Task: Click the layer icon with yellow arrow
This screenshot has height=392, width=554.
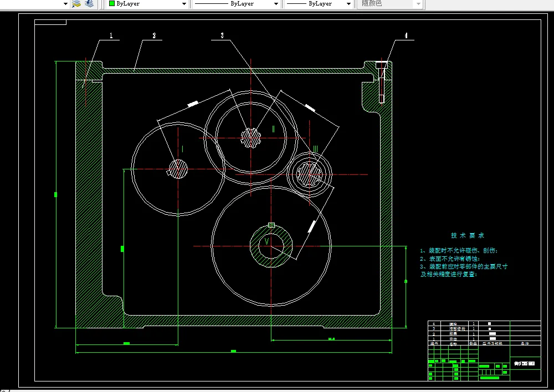Action: (x=76, y=4)
